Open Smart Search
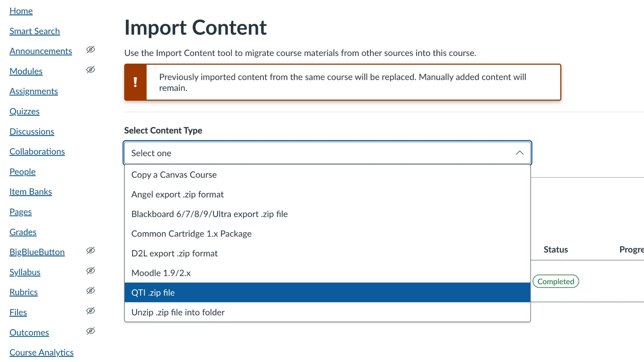 tap(35, 31)
